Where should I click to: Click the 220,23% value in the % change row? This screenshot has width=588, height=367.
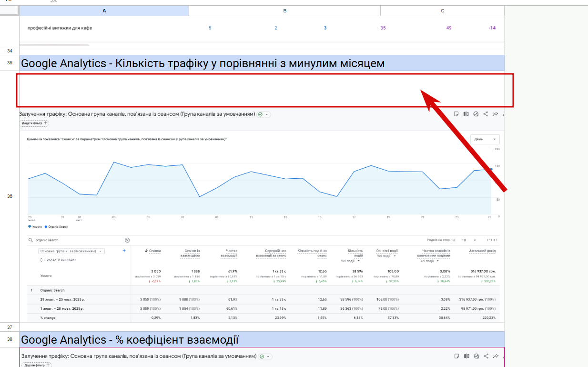(490, 318)
